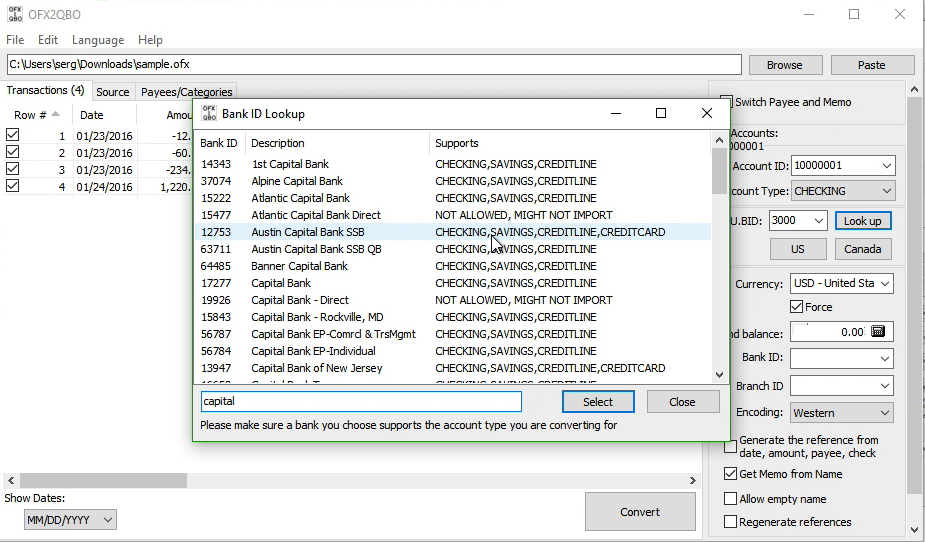
Task: Select the Banner Capital Bank row
Action: click(452, 266)
